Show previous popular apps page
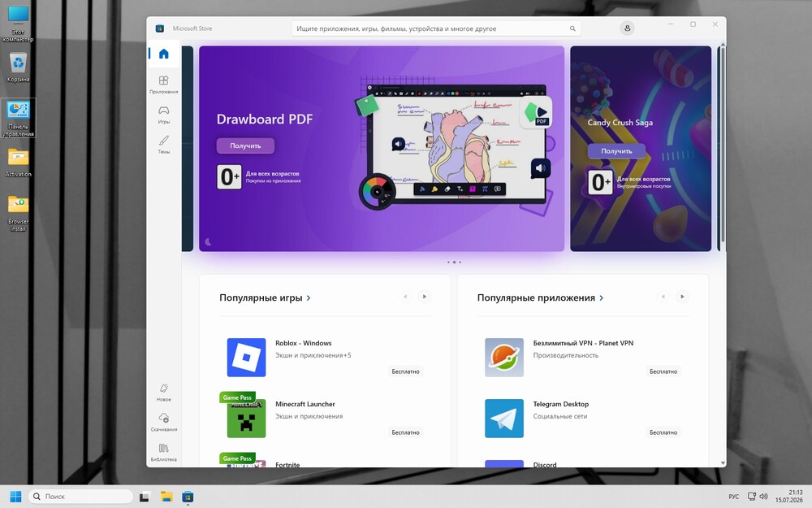The width and height of the screenshot is (812, 508). click(x=663, y=297)
